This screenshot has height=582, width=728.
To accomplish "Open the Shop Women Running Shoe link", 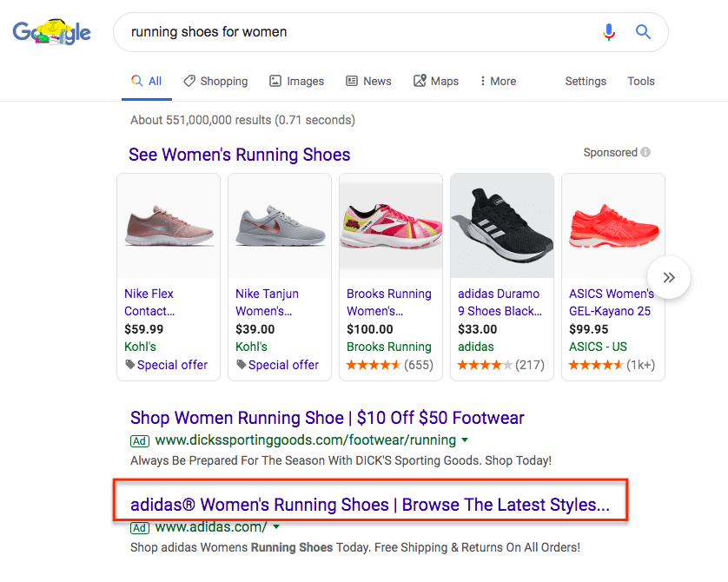I will [326, 418].
